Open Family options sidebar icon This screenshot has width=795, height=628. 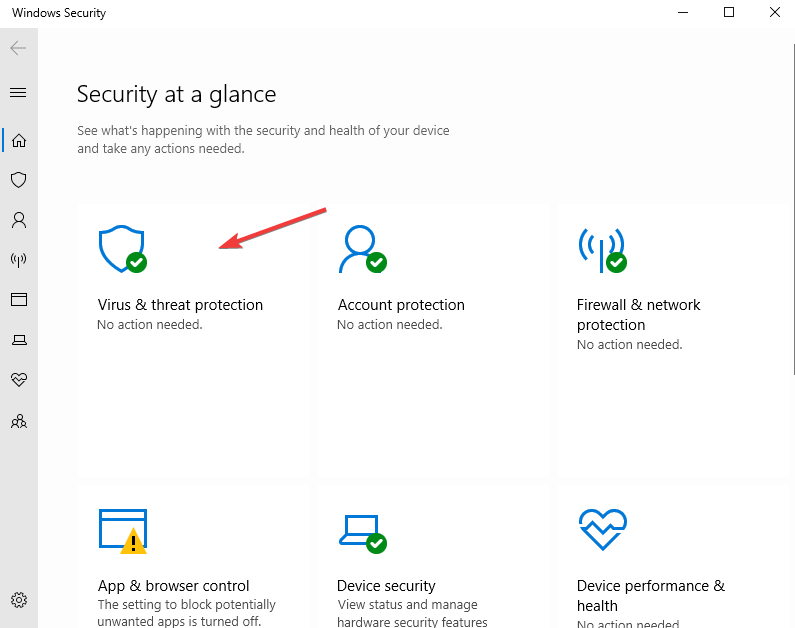click(x=19, y=421)
